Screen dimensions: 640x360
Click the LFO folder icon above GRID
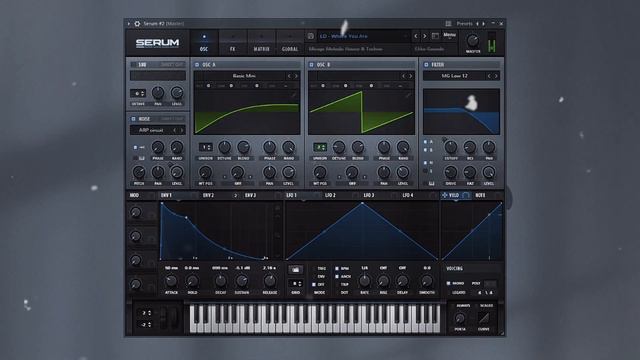coord(296,270)
